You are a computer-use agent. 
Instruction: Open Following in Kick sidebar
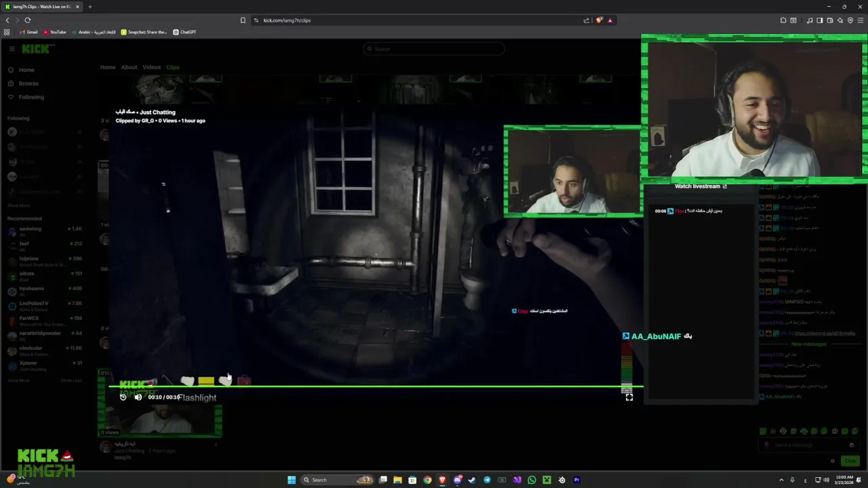(26, 97)
